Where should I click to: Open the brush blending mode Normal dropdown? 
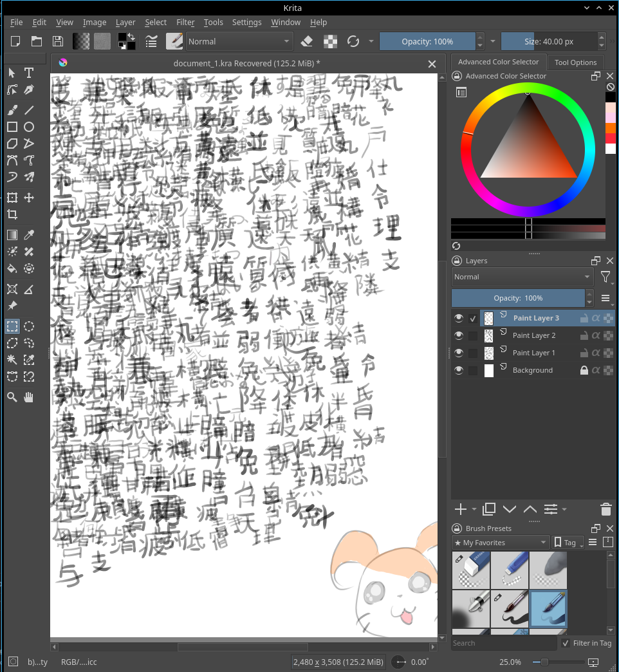[x=239, y=42]
